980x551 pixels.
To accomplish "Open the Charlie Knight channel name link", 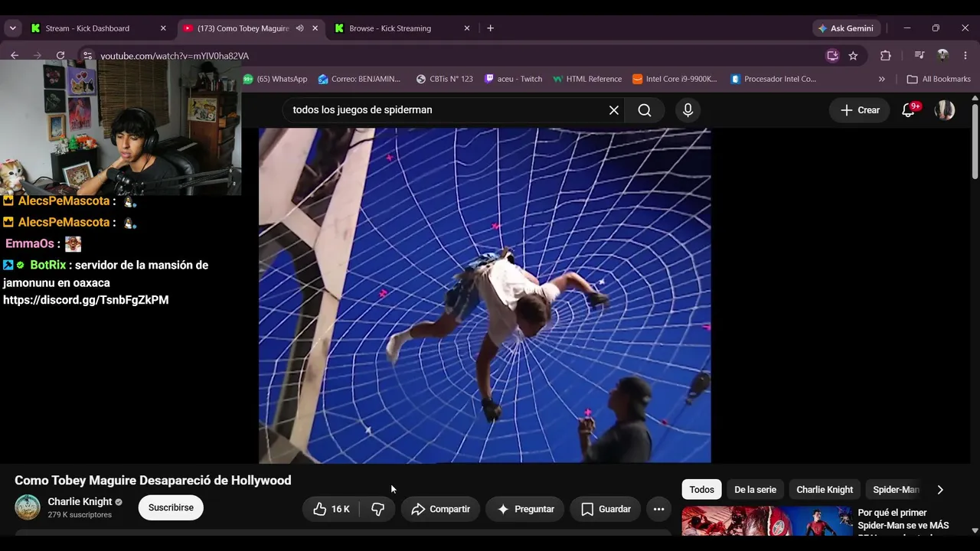I will click(80, 502).
